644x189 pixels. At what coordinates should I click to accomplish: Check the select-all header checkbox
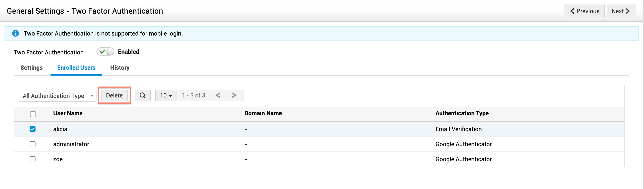(33, 114)
